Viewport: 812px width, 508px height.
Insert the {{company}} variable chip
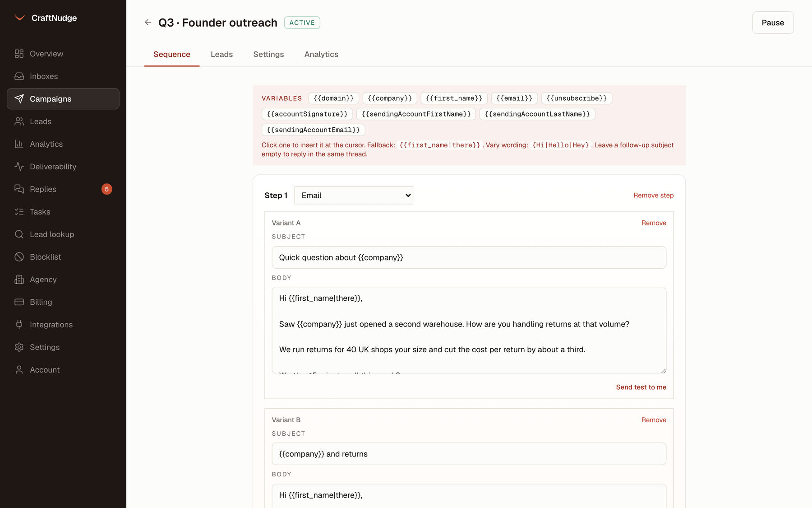390,98
